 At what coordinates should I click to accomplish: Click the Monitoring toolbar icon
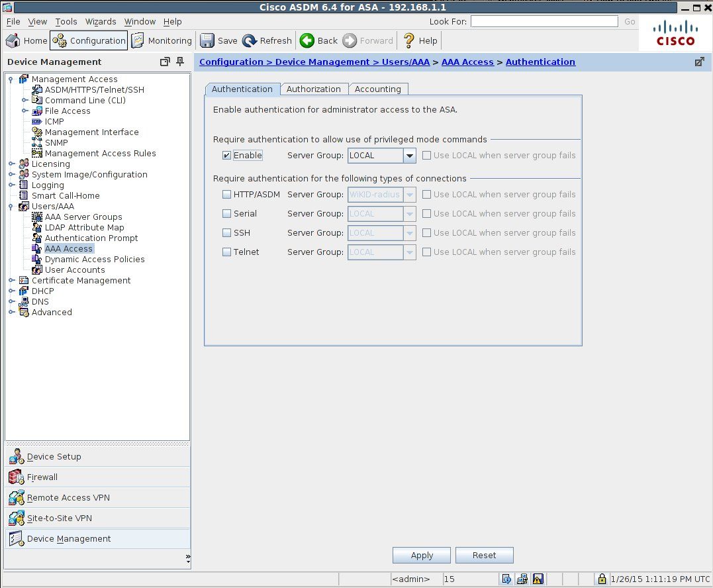[x=138, y=41]
